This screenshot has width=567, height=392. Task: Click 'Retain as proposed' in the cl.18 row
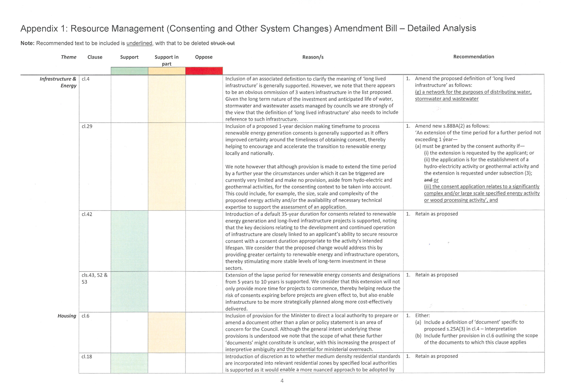437,356
